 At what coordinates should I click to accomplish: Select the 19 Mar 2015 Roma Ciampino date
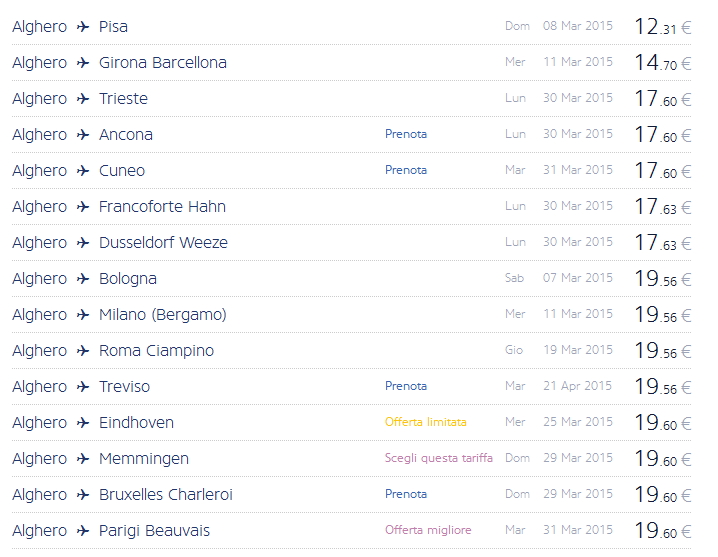coord(578,351)
